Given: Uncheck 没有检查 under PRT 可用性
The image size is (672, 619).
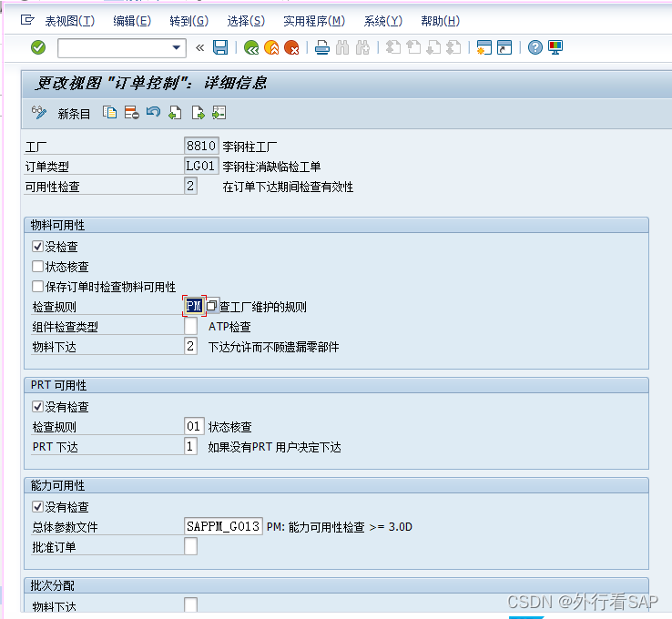Looking at the screenshot, I should (37, 407).
